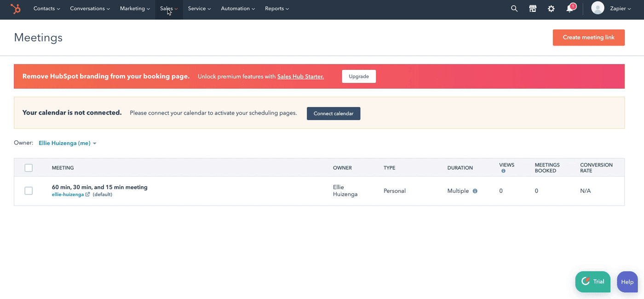Open the Trial button
Viewport: 644px width, 299px height.
593,282
